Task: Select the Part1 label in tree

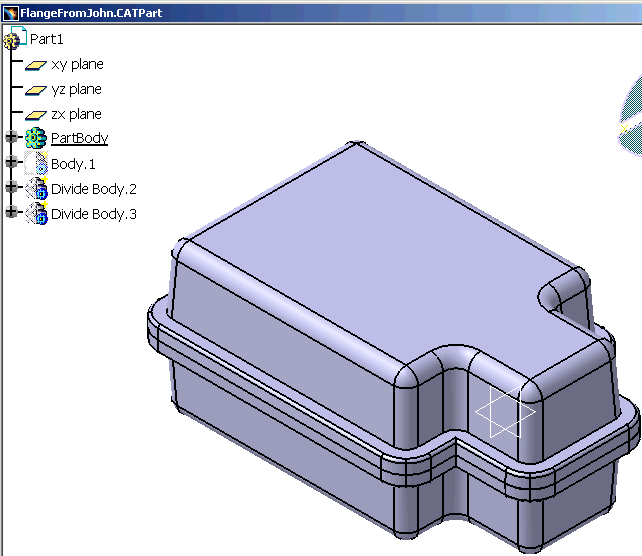Action: coord(47,39)
